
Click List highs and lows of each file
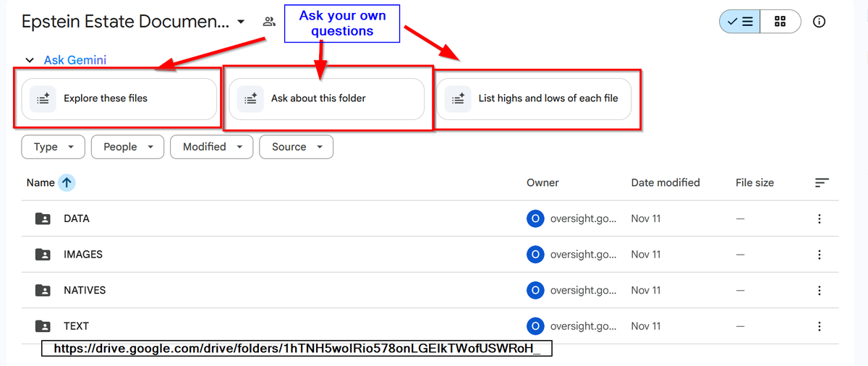point(534,98)
